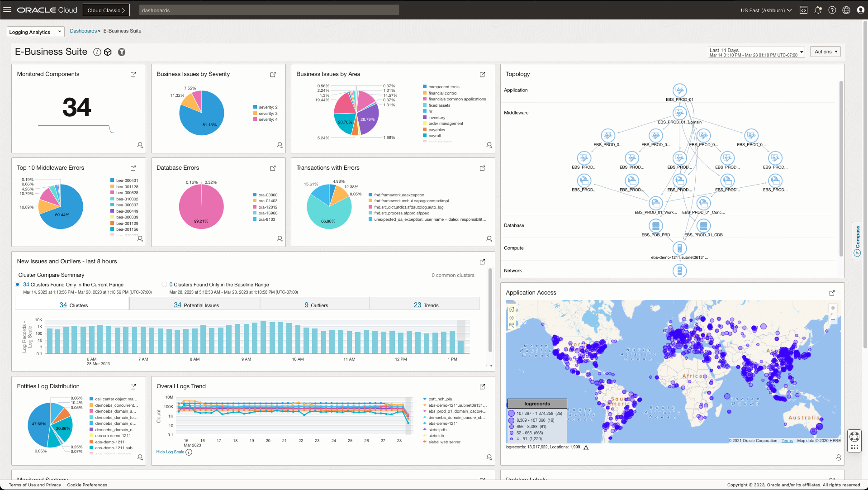The height and width of the screenshot is (490, 868).
Task: Open the user profile avatar menu
Action: pyautogui.click(x=861, y=10)
